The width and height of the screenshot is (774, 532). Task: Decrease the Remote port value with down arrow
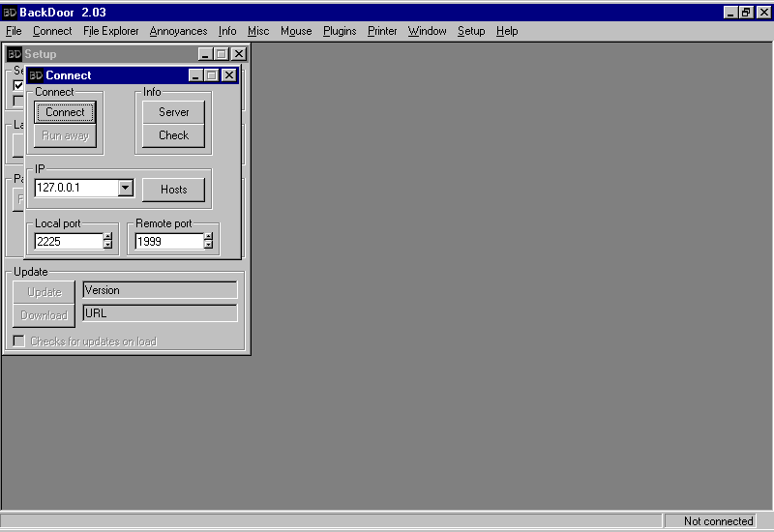pos(208,246)
